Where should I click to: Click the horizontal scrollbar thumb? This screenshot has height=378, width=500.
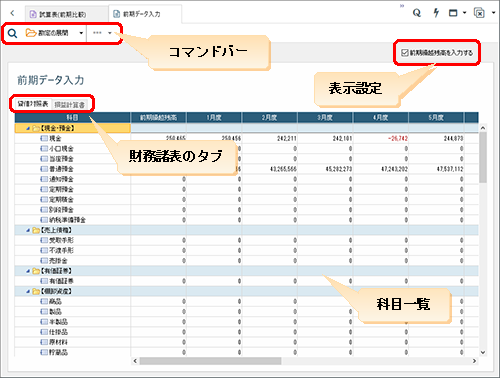[x=210, y=361]
